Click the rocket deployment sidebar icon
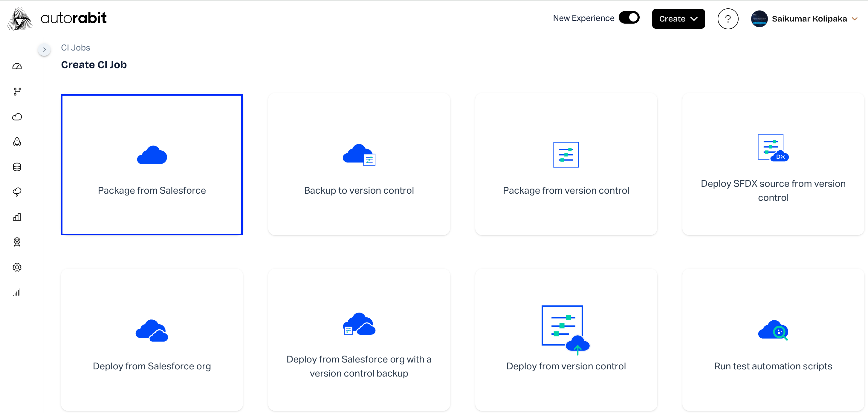 (17, 142)
